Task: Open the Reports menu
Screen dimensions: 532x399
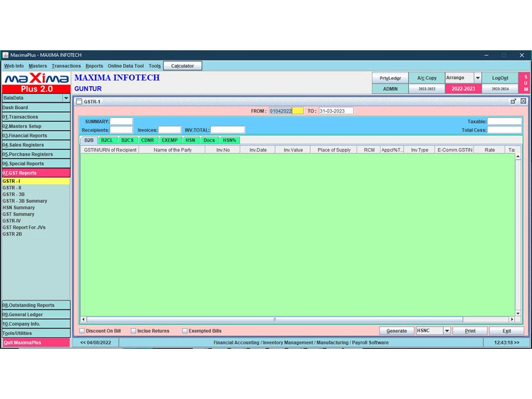Action: pos(94,66)
